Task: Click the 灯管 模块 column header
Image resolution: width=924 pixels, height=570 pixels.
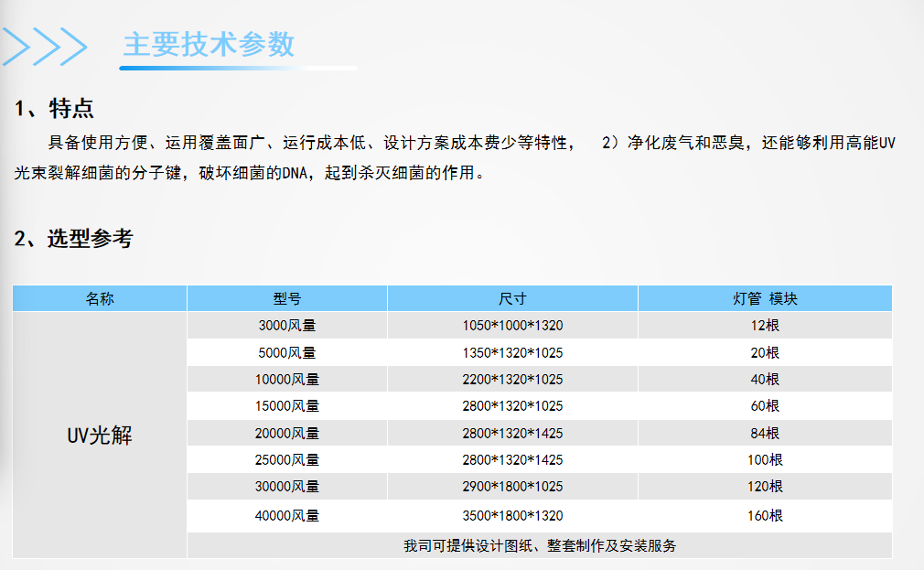Action: (764, 298)
